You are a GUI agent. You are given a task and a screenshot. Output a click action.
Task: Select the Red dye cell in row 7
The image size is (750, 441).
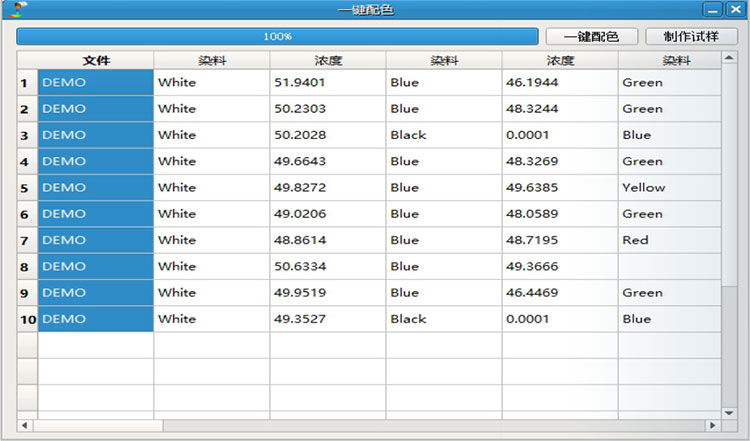coord(667,240)
